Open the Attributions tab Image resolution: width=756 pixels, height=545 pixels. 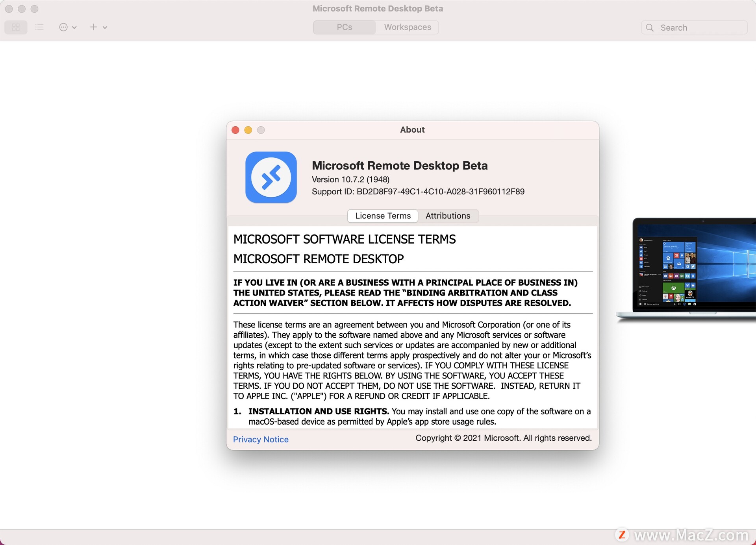(x=448, y=216)
